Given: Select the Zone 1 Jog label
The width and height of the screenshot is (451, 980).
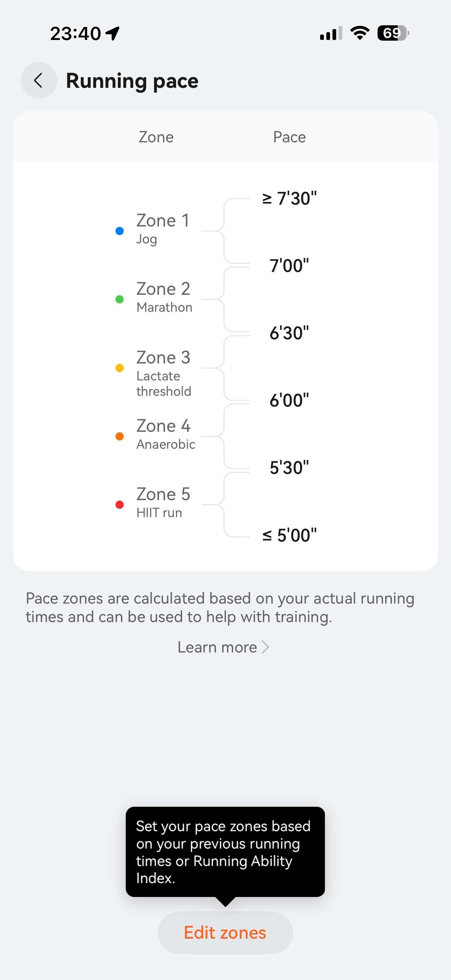Looking at the screenshot, I should coord(162,228).
